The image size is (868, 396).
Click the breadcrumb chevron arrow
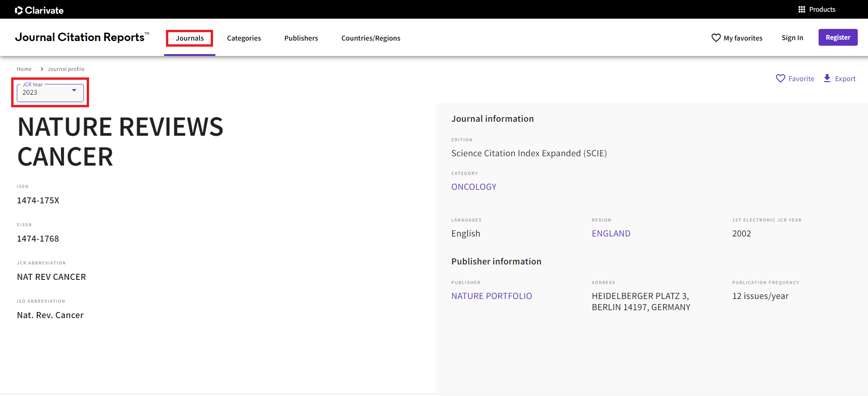coord(41,69)
